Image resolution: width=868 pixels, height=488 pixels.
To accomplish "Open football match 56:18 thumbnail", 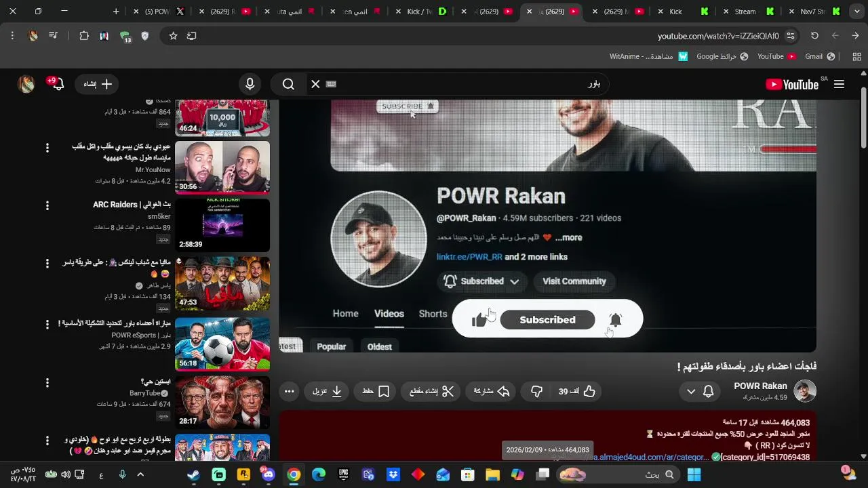I will 222,344.
